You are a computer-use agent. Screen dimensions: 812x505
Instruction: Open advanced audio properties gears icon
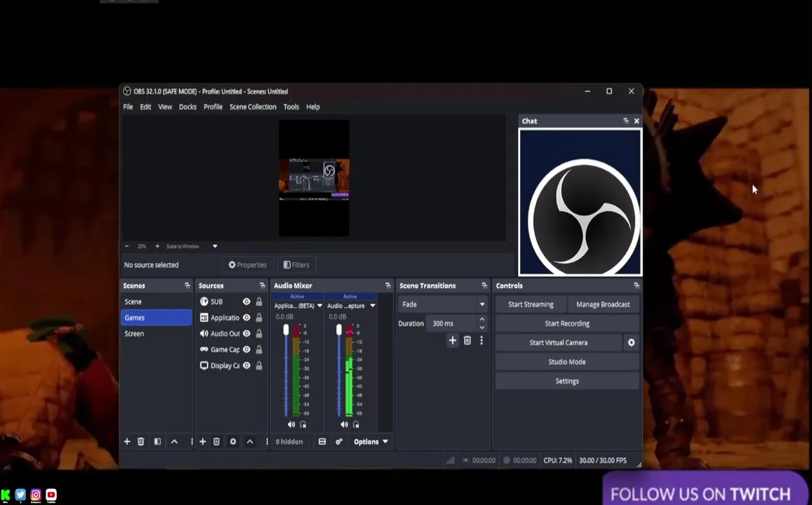click(339, 441)
